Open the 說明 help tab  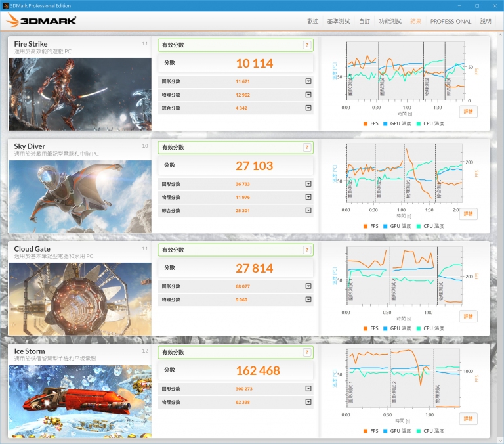tap(486, 21)
